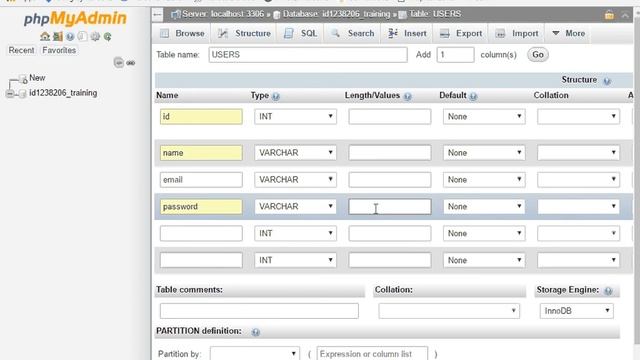The height and width of the screenshot is (360, 640).
Task: Click the Name field containing password
Action: click(201, 207)
